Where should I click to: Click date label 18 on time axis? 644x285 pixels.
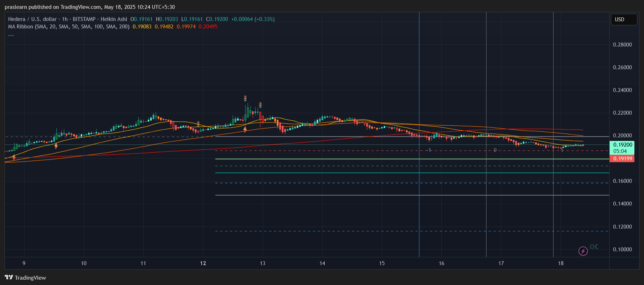(561, 263)
